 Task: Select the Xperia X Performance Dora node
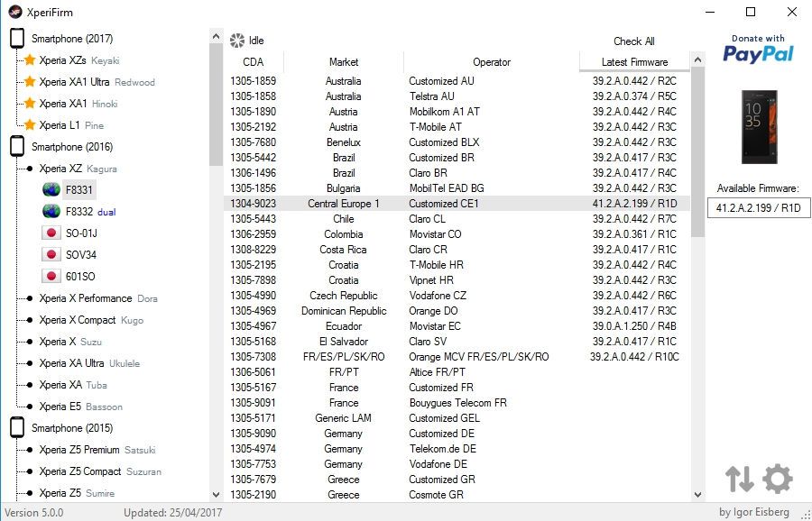tap(97, 298)
